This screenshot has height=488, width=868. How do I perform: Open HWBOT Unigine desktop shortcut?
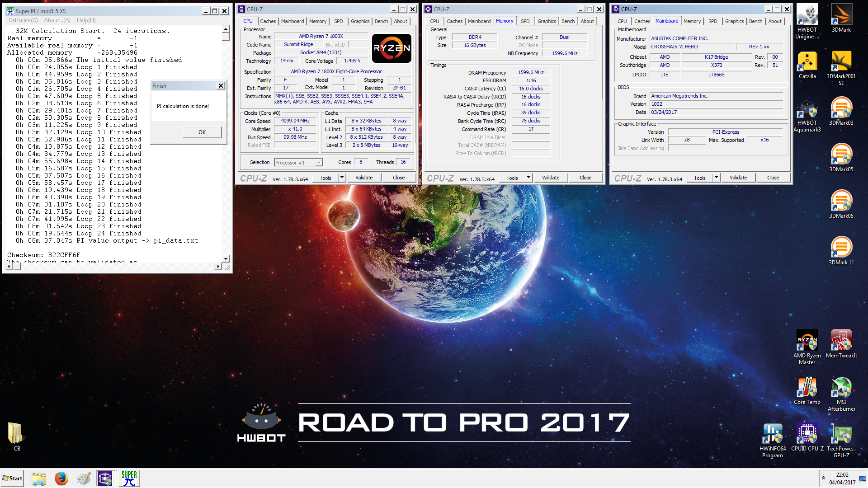tap(807, 22)
